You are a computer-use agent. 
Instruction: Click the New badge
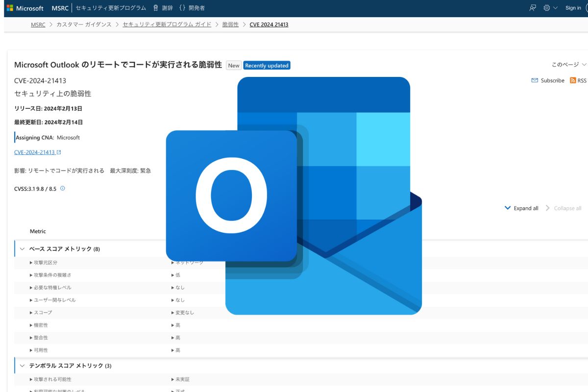pos(234,66)
